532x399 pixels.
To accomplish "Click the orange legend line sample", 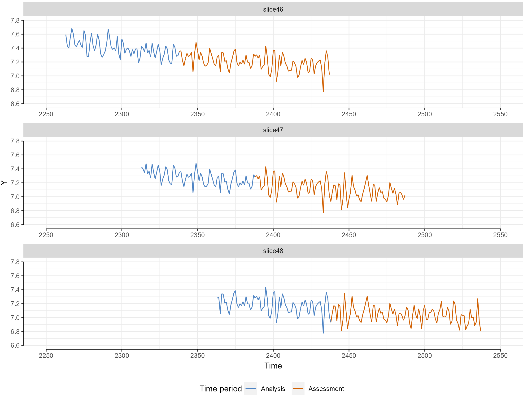I will tap(298, 389).
